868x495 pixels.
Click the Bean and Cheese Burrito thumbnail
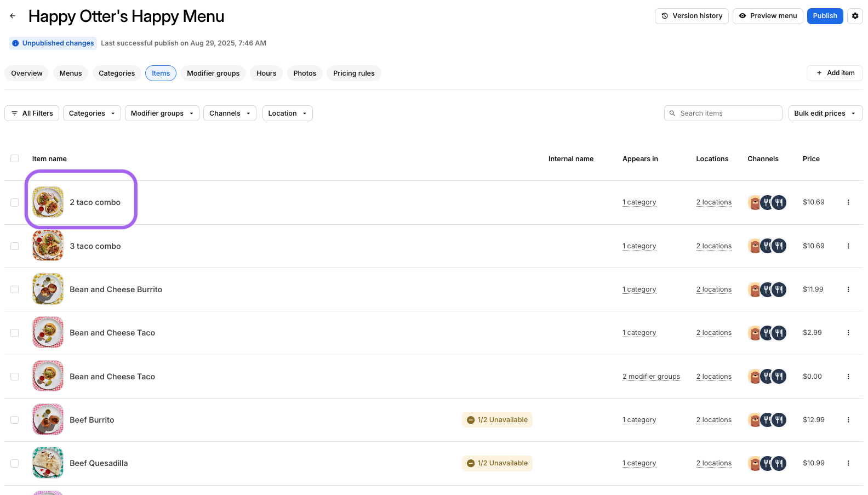pyautogui.click(x=48, y=289)
